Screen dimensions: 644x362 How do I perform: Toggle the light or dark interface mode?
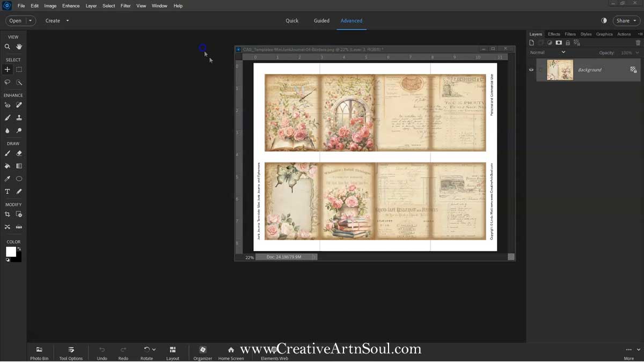604,20
